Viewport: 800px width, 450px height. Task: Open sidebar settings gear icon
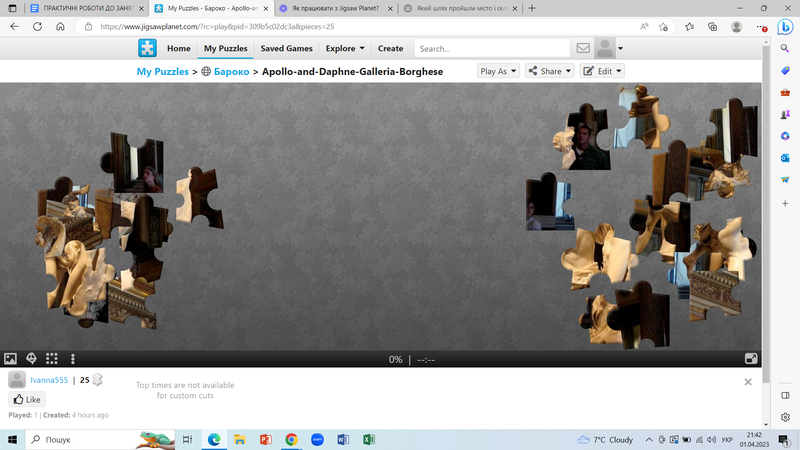[785, 417]
